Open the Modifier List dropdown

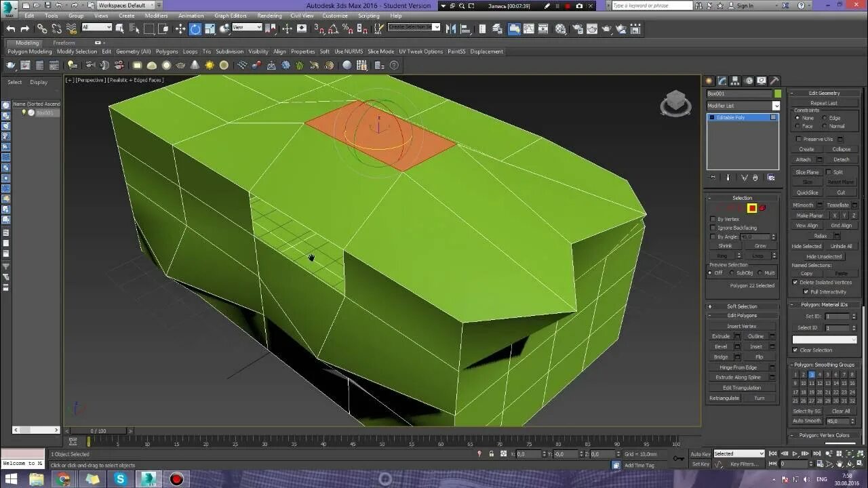pos(743,106)
